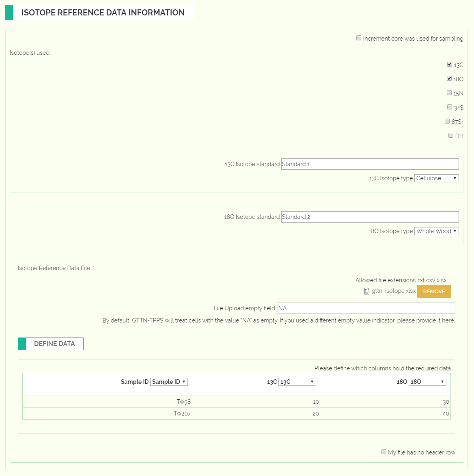Open the gttn_isotope.xlsx file link
This screenshot has width=474, height=476.
(x=393, y=291)
